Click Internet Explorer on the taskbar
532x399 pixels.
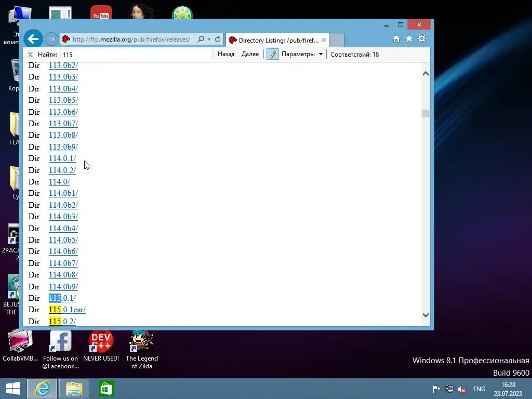point(42,389)
